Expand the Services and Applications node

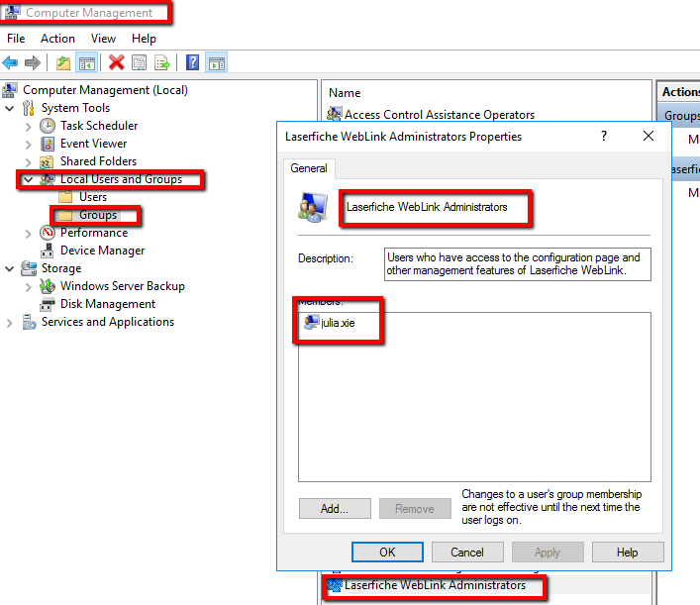pos(9,323)
